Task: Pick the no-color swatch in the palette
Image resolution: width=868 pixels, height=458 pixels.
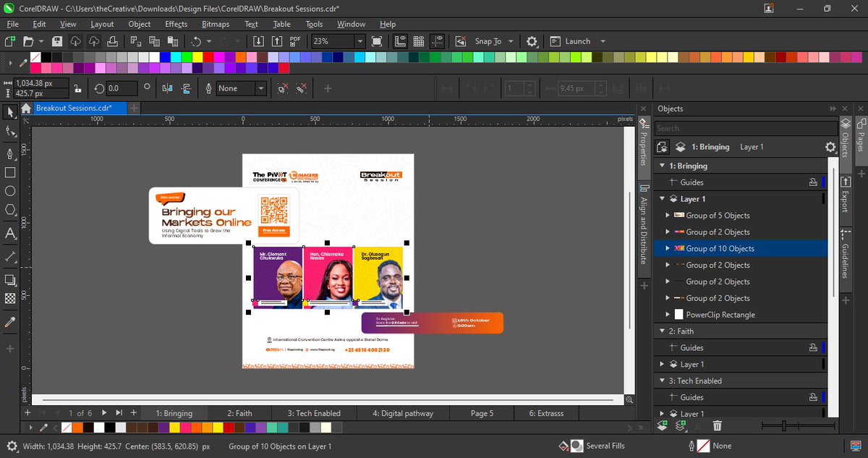Action: pos(35,57)
